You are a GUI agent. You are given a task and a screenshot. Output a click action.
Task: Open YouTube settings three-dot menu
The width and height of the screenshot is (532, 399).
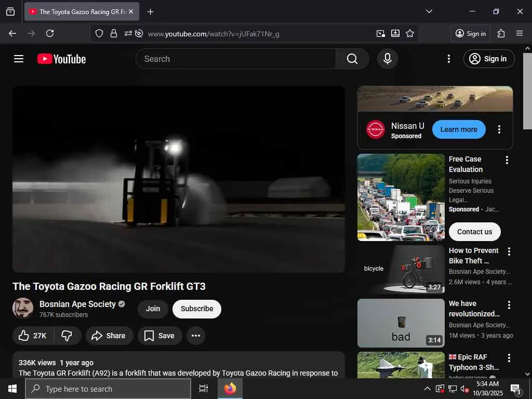pos(448,59)
